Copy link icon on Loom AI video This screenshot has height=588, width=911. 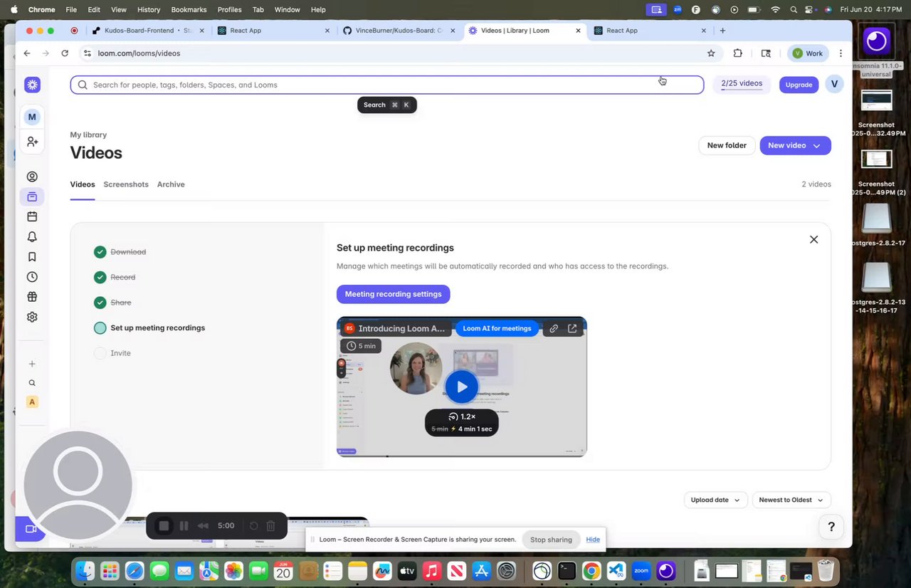coord(554,328)
